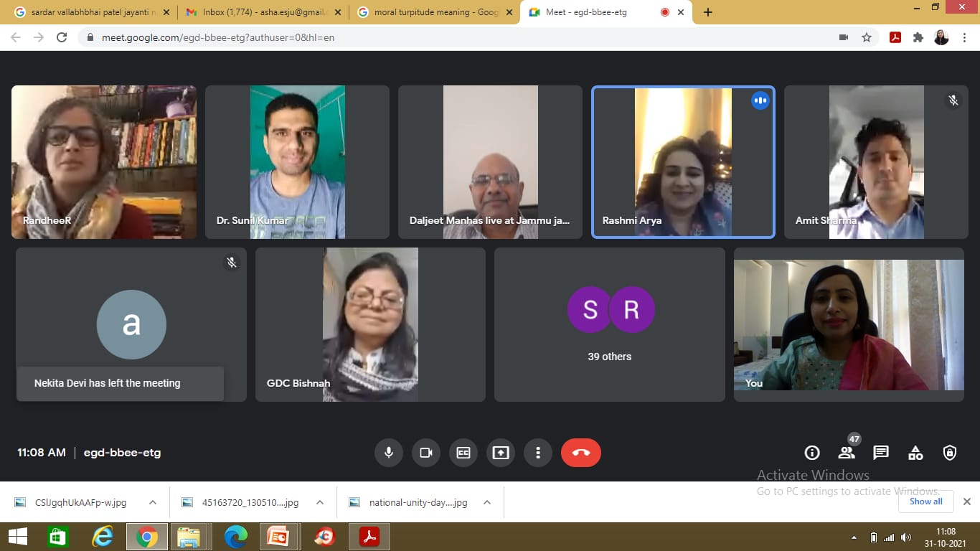
Task: Expand options for the national-unity-day....jpg download
Action: tap(487, 502)
